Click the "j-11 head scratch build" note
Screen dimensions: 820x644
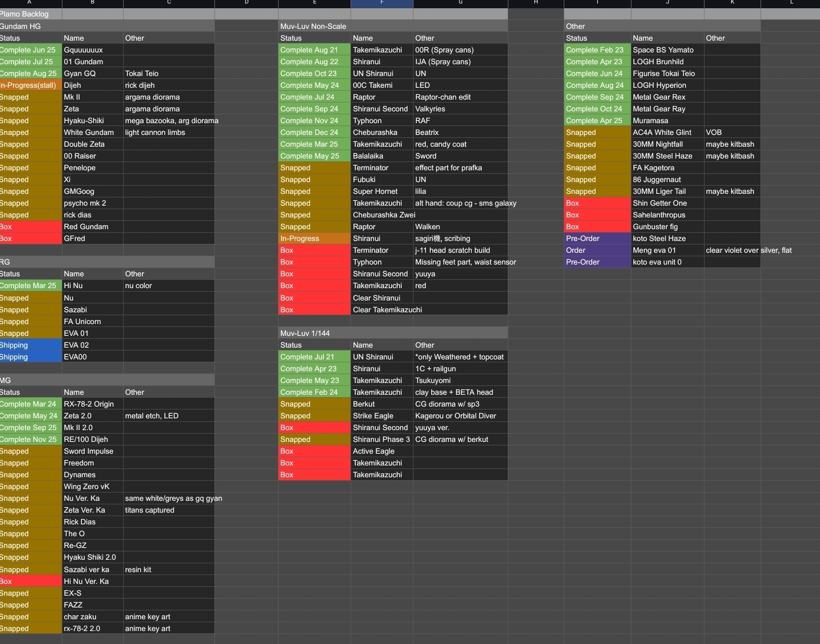pyautogui.click(x=460, y=250)
